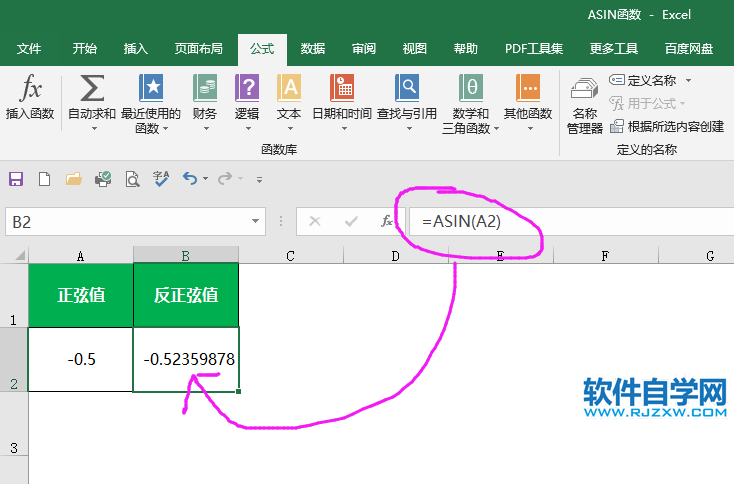Open the Text (文本) functions icon
Viewport: 734px width, 484px height.
[289, 88]
